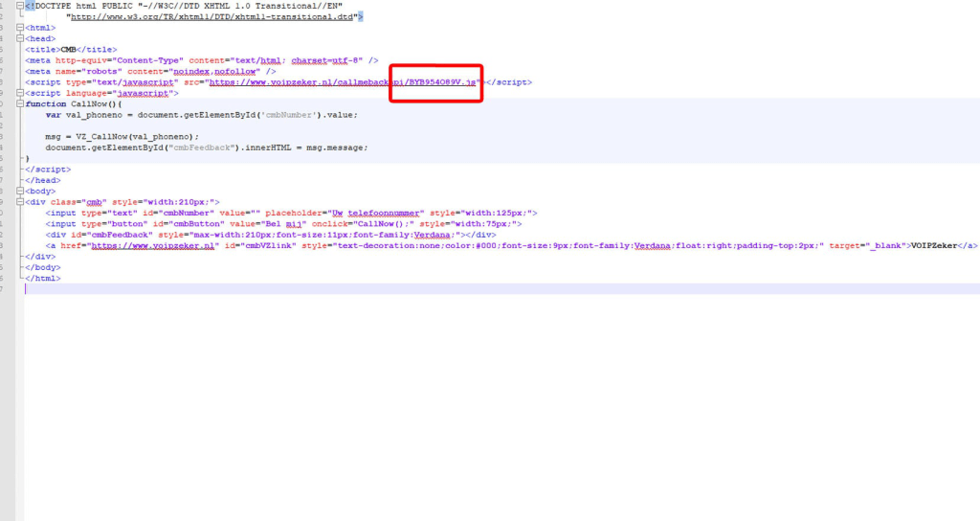Image resolution: width=980 pixels, height=521 pixels.
Task: Click the <title>CMB</title> line
Action: 71,50
